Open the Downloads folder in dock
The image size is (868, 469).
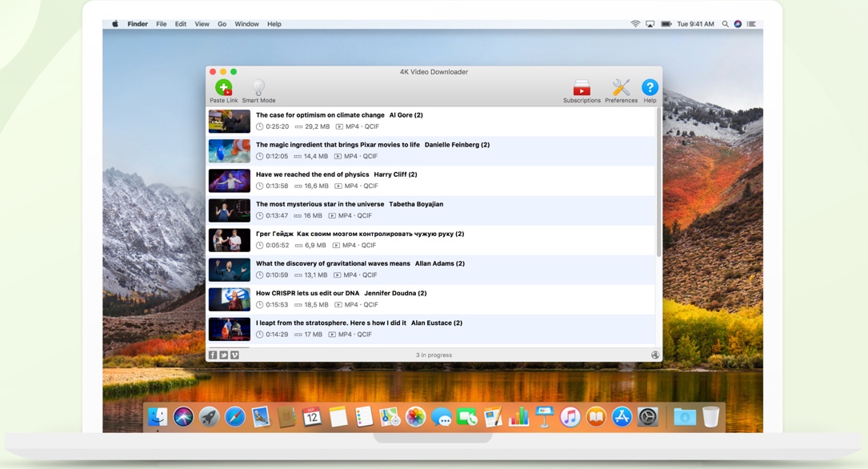pyautogui.click(x=685, y=417)
